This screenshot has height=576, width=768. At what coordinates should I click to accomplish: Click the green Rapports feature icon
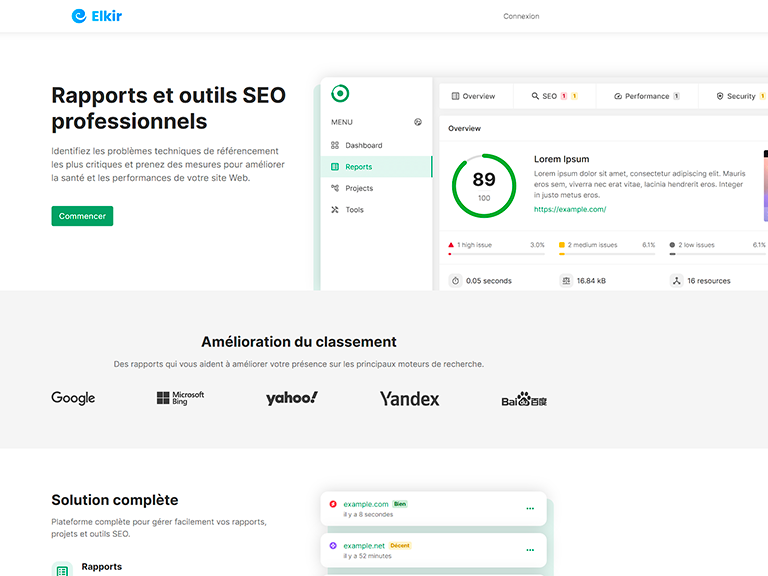[x=62, y=570]
